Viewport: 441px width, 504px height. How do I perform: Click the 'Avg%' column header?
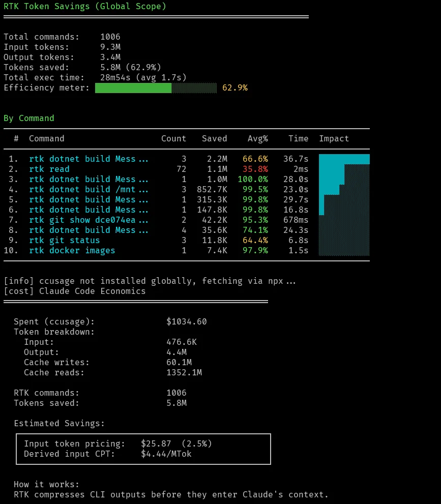point(257,138)
